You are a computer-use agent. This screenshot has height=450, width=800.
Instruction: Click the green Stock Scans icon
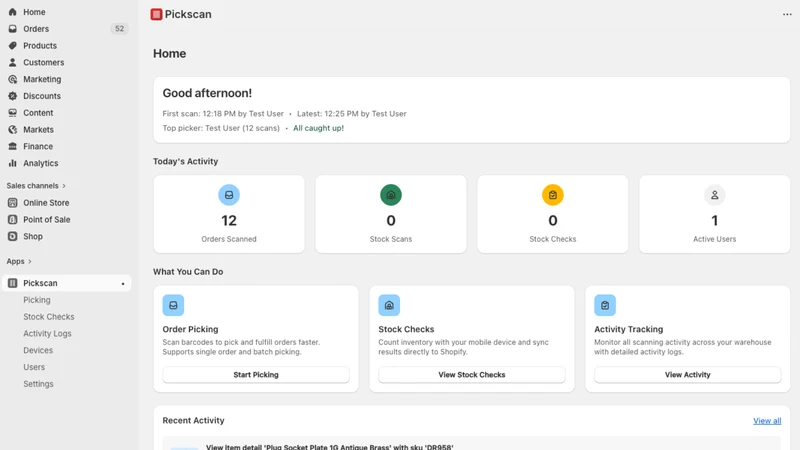391,195
